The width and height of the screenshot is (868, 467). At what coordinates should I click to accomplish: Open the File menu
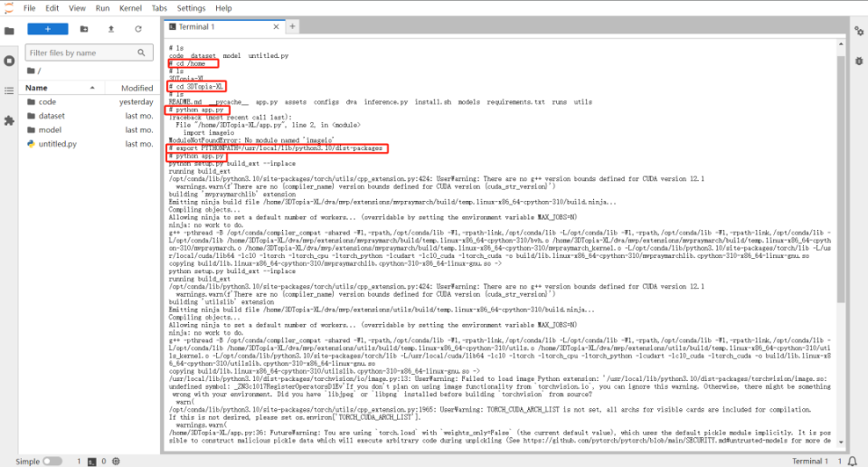29,8
